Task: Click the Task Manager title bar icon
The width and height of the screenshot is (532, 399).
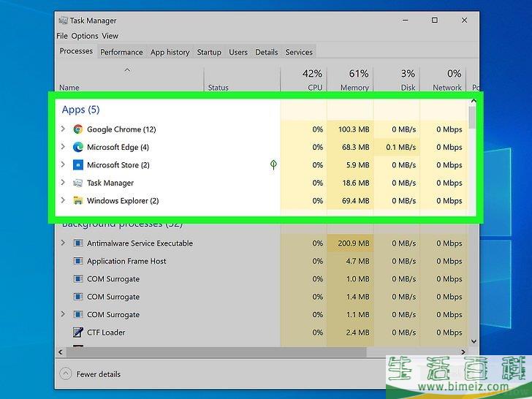Action: 63,20
